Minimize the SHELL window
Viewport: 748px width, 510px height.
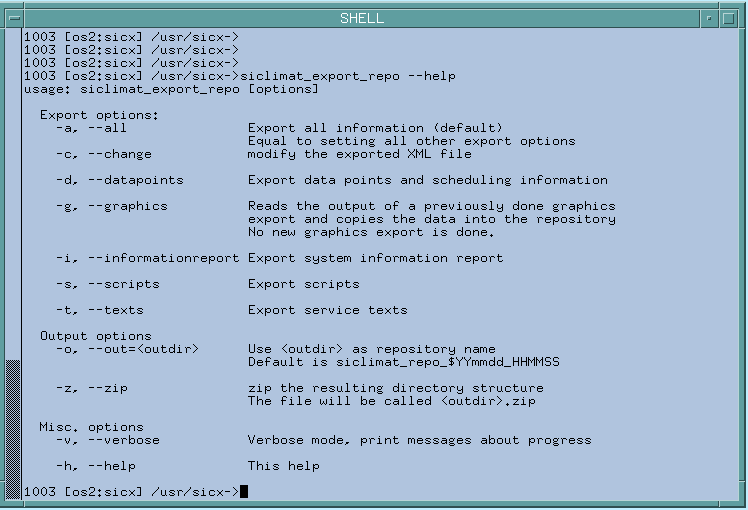[x=707, y=18]
